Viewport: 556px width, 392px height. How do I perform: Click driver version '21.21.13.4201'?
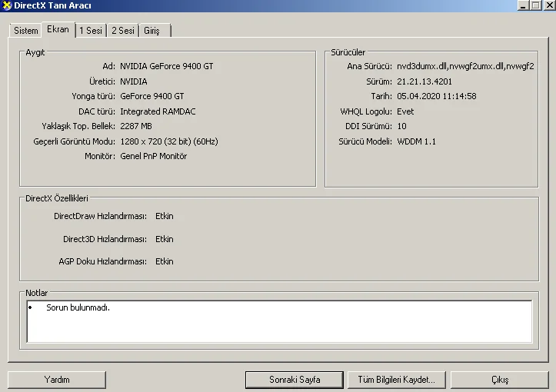(x=424, y=81)
